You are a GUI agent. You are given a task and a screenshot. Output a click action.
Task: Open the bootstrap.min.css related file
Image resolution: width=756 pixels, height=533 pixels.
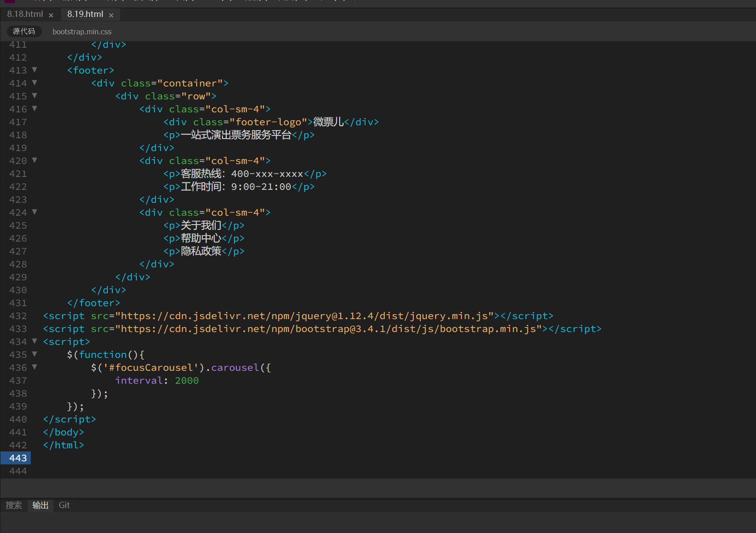[82, 32]
